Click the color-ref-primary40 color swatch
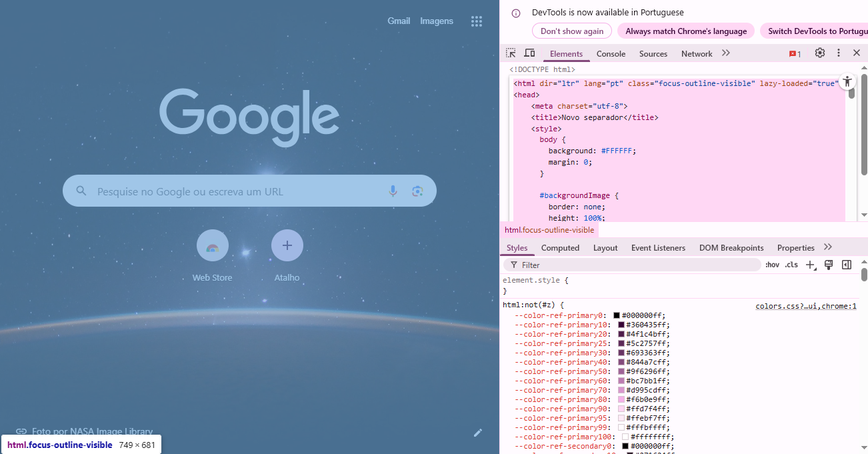 click(x=621, y=362)
